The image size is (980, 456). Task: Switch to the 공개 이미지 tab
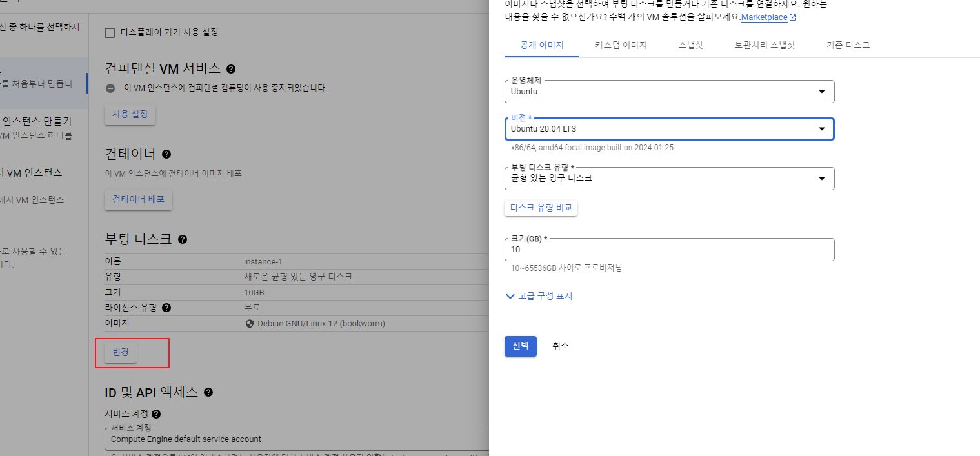[x=542, y=45]
